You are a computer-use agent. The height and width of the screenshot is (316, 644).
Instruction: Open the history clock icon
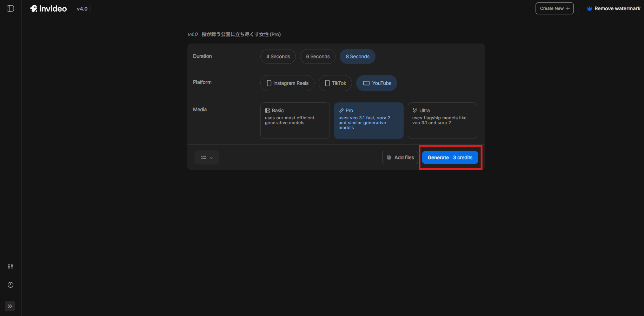(11, 285)
